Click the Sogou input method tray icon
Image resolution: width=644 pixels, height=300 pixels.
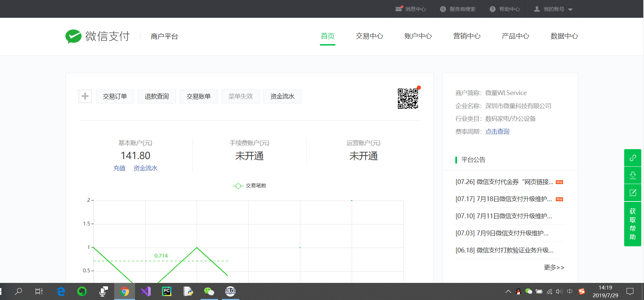(582, 291)
